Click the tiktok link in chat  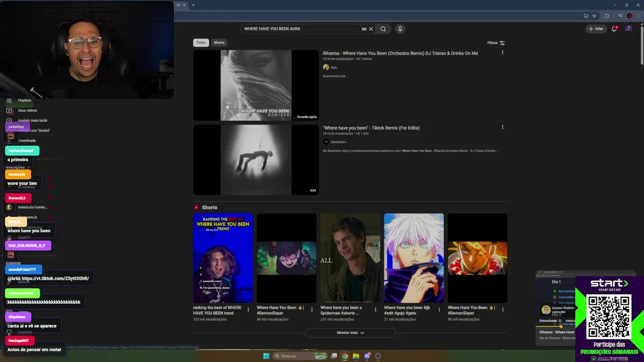tap(55, 279)
